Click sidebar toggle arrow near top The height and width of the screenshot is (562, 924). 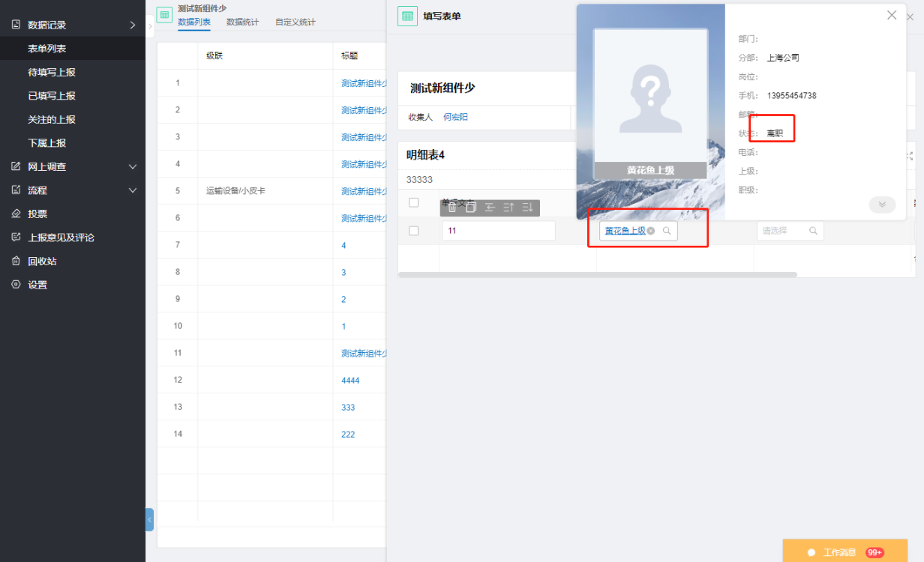pyautogui.click(x=150, y=26)
